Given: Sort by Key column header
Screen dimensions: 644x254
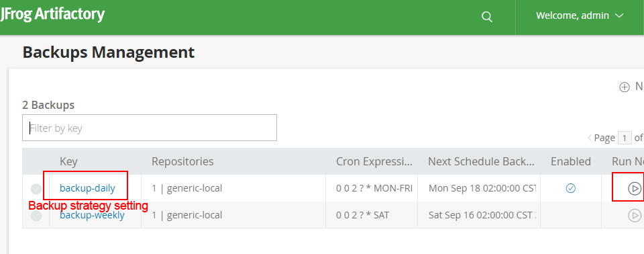Looking at the screenshot, I should pos(68,161).
